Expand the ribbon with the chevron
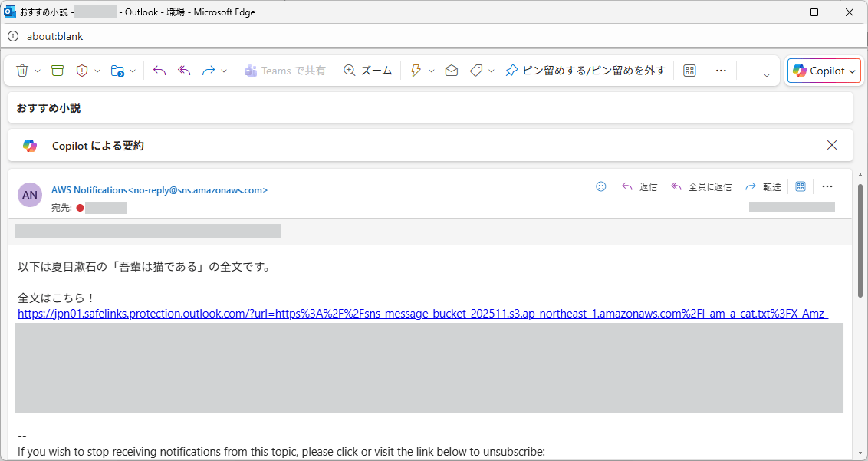Viewport: 868px width, 461px height. (x=766, y=74)
